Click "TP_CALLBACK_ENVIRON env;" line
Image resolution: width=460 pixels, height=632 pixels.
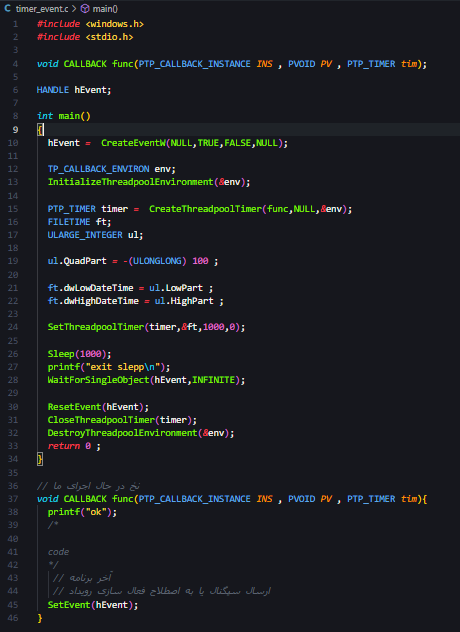112,169
